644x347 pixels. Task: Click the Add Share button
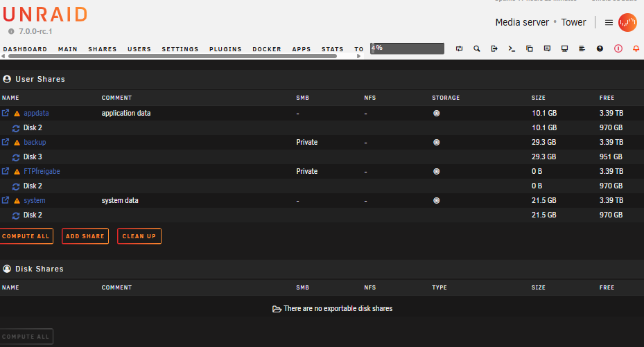pos(85,236)
